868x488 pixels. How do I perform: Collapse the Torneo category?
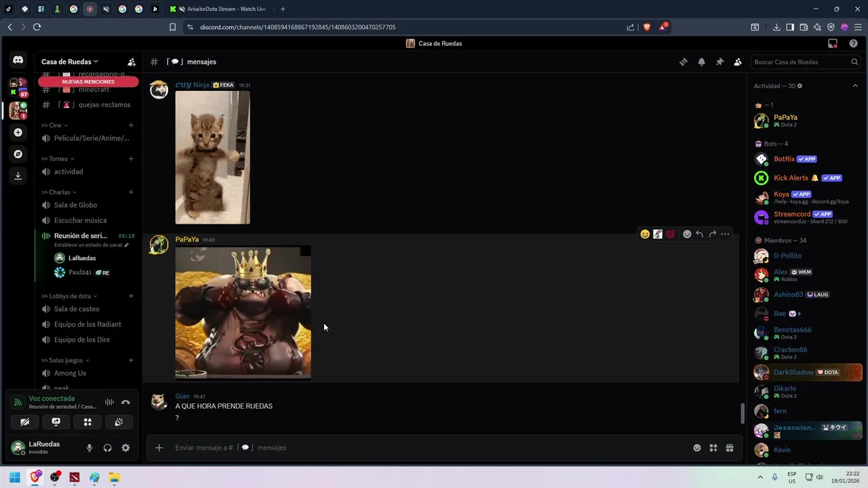(58, 159)
